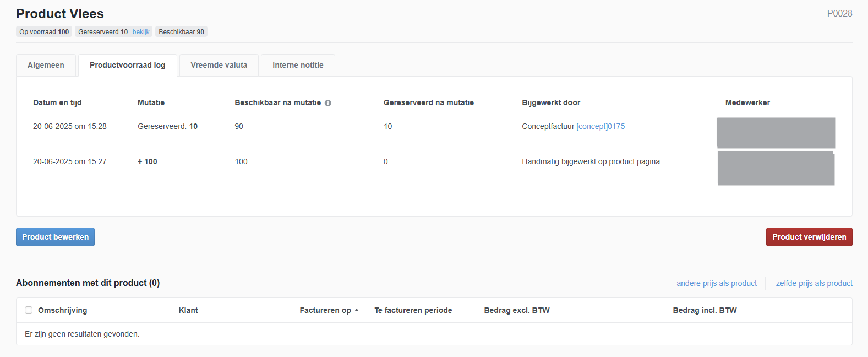The height and width of the screenshot is (357, 868).
Task: Click the red Product verwijderen button
Action: [809, 237]
